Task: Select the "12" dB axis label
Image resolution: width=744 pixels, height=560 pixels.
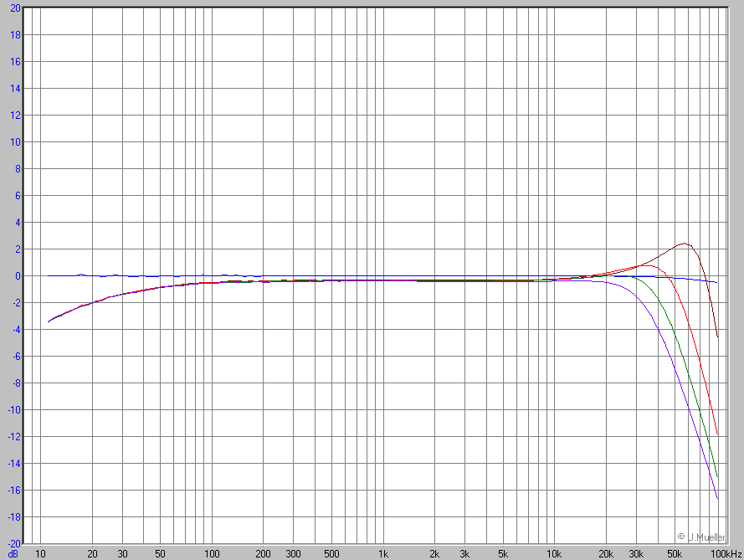Action: 16,116
